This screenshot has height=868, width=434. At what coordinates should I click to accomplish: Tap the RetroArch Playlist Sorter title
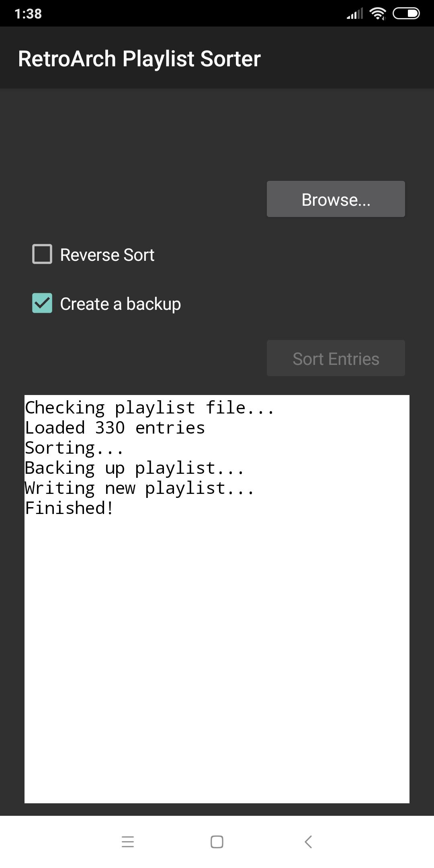[139, 59]
